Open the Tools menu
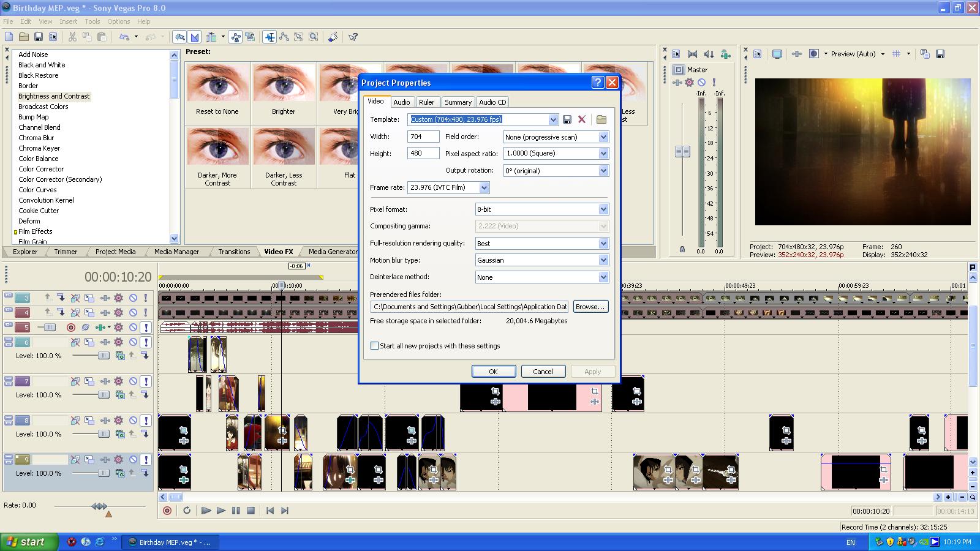This screenshot has height=551, width=980. tap(92, 21)
